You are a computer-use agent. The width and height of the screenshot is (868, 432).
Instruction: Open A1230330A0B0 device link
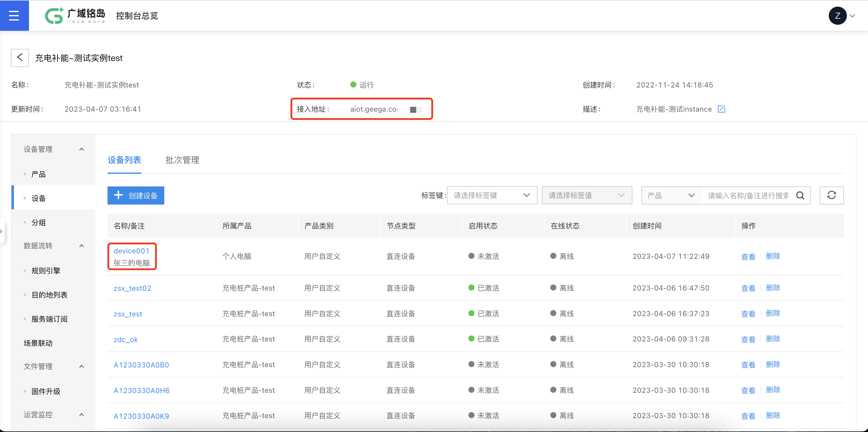pos(141,365)
